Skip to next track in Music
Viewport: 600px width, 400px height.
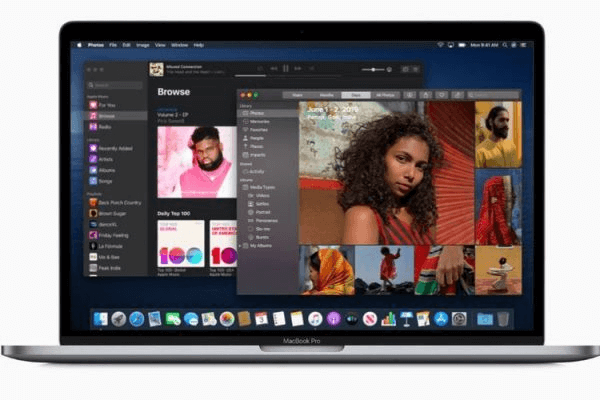click(298, 69)
